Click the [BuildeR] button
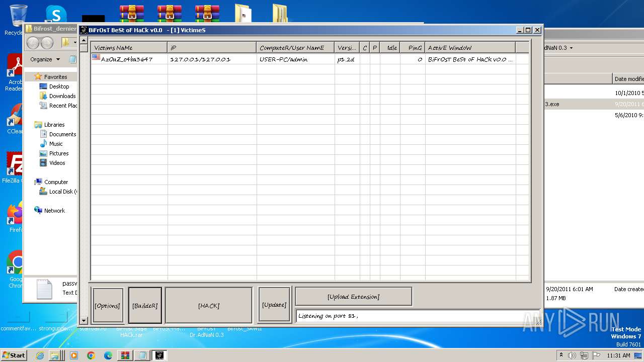The width and height of the screenshot is (644, 362). pyautogui.click(x=145, y=306)
